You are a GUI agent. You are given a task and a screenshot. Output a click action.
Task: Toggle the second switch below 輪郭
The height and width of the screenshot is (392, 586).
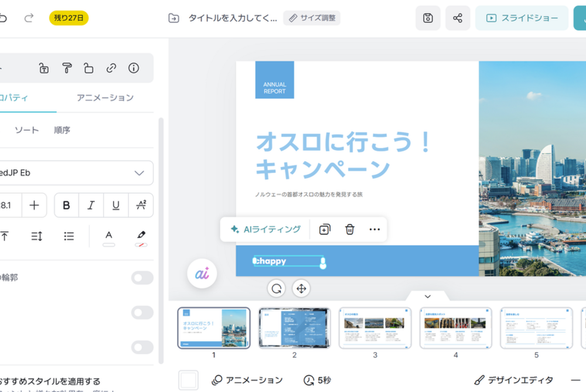point(142,312)
